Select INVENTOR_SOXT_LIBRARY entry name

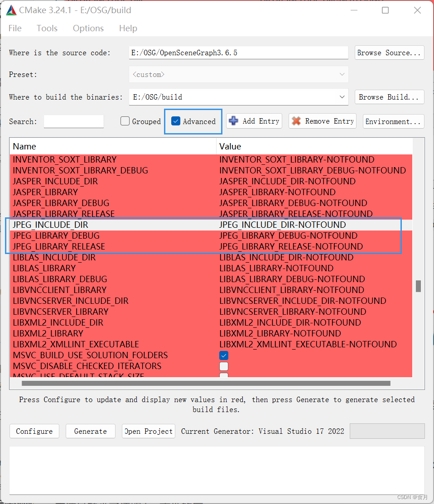click(65, 160)
